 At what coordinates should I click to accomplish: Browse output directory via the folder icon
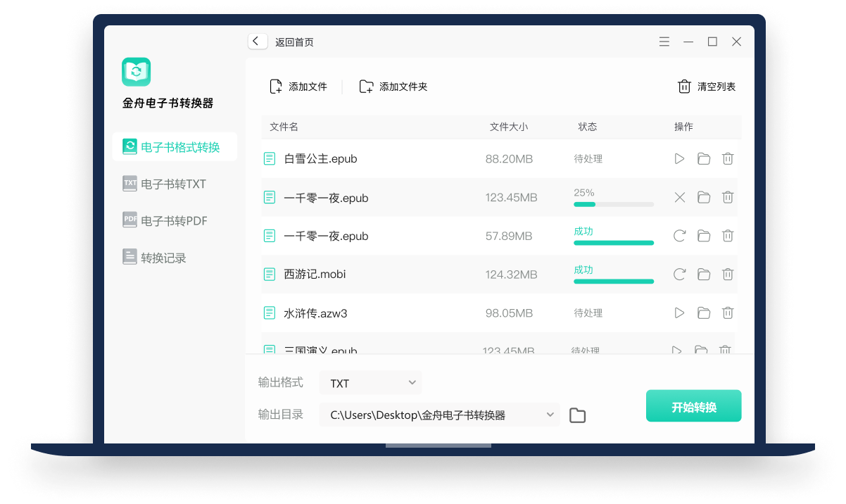pyautogui.click(x=577, y=415)
